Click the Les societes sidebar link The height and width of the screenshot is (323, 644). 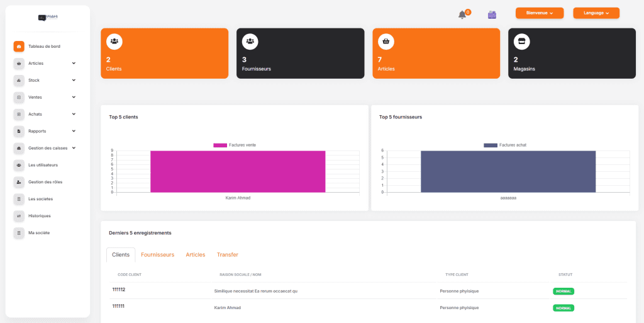[40, 199]
